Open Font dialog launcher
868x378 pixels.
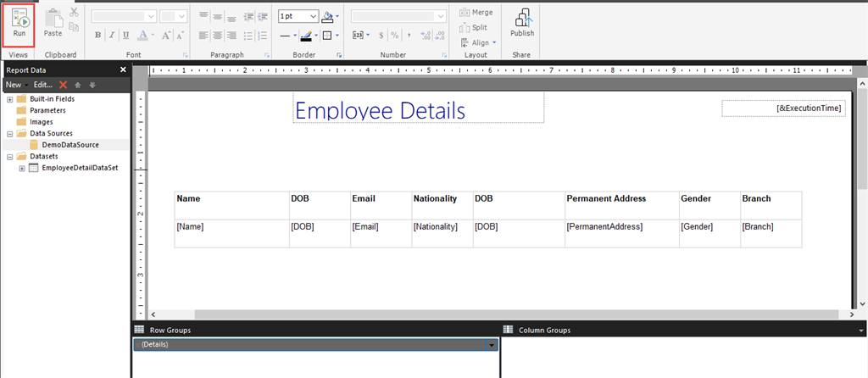coord(185,55)
